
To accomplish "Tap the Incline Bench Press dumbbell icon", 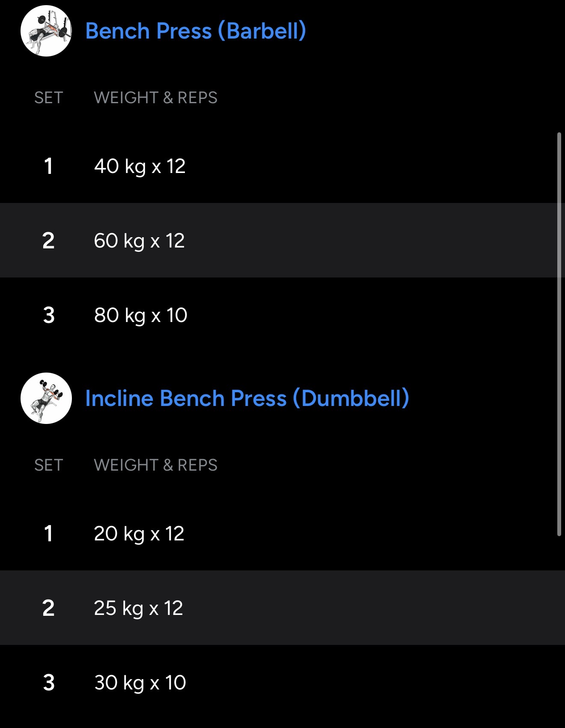I will (46, 398).
